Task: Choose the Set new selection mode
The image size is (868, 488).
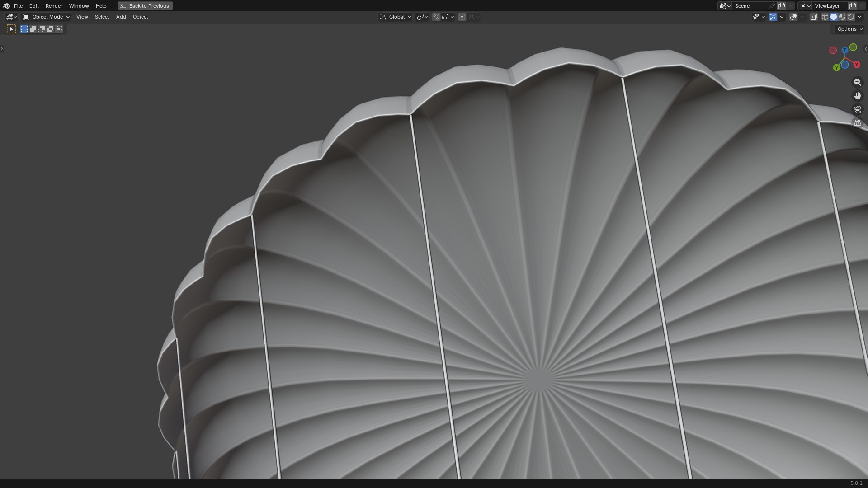Action: [24, 29]
